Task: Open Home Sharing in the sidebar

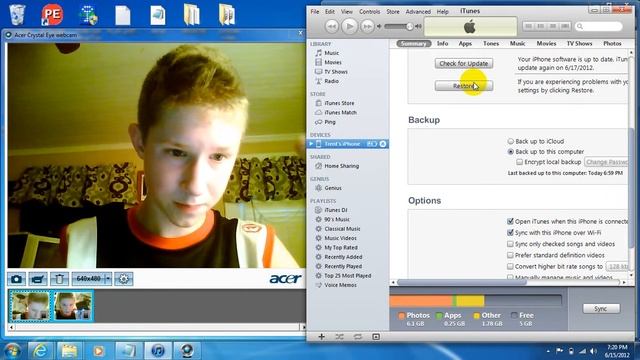Action: tap(342, 166)
